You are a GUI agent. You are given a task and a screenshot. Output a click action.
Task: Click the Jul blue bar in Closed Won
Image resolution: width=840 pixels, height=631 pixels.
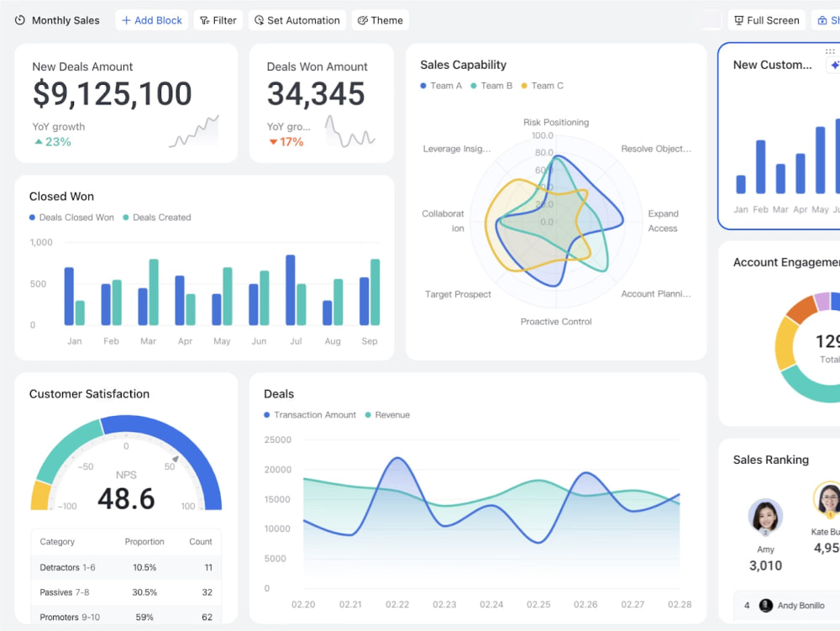[291, 290]
